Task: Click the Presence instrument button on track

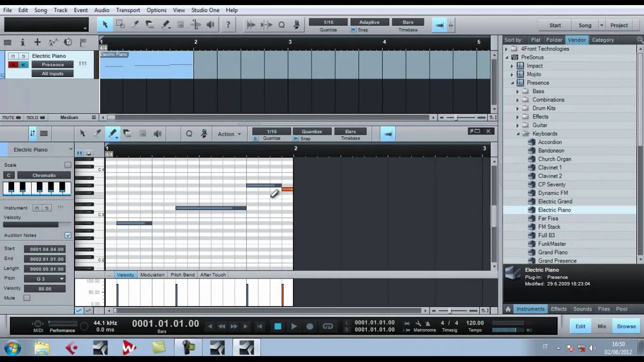Action: (x=53, y=64)
